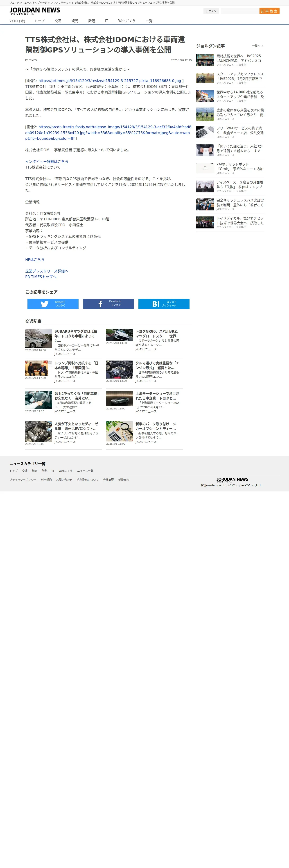Viewport: 289px width, 868px height.
Task: Open 広告配信について footer link
Action: pos(88,480)
